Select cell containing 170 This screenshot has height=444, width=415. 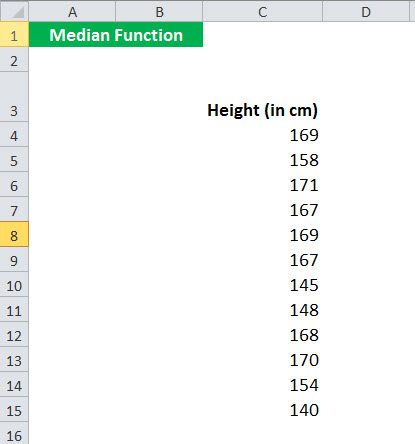(x=263, y=359)
